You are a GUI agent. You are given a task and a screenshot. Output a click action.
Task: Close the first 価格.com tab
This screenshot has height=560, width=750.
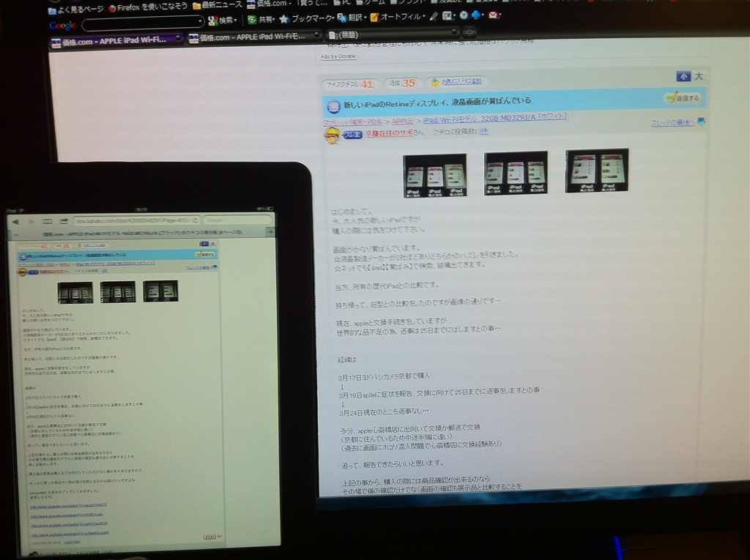[x=178, y=38]
